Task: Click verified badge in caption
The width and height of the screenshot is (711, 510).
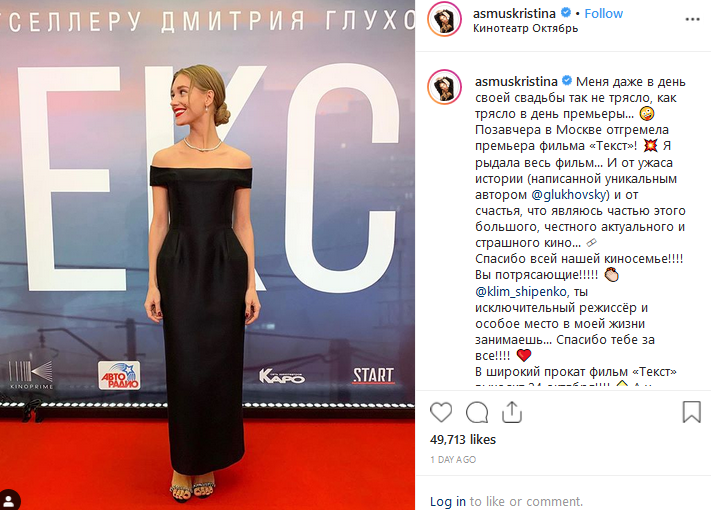Action: pos(567,81)
